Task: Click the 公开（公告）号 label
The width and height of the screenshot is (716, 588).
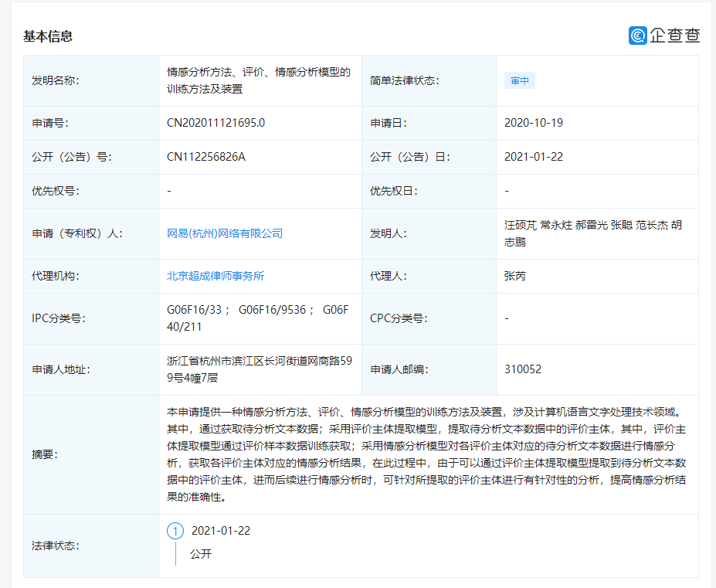Action: click(x=72, y=157)
